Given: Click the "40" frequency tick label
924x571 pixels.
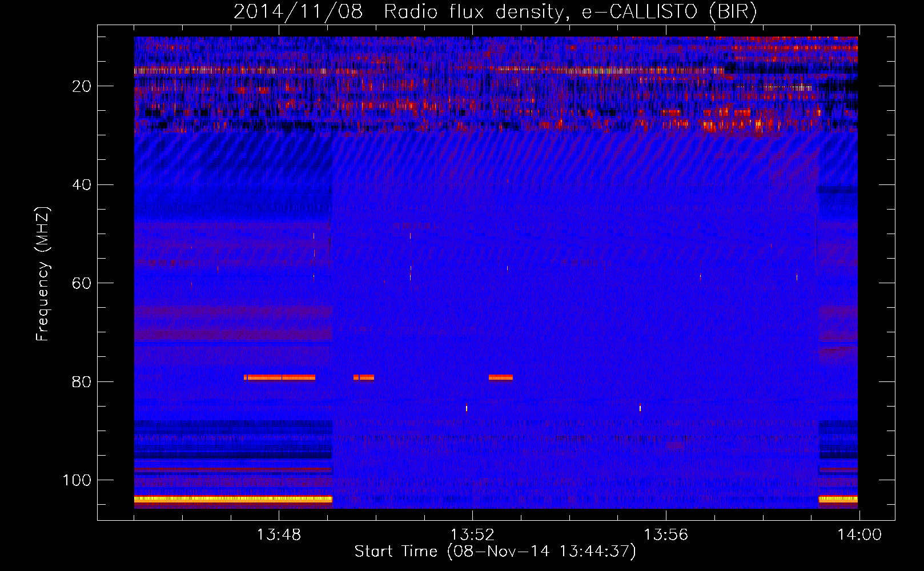Looking at the screenshot, I should (82, 185).
